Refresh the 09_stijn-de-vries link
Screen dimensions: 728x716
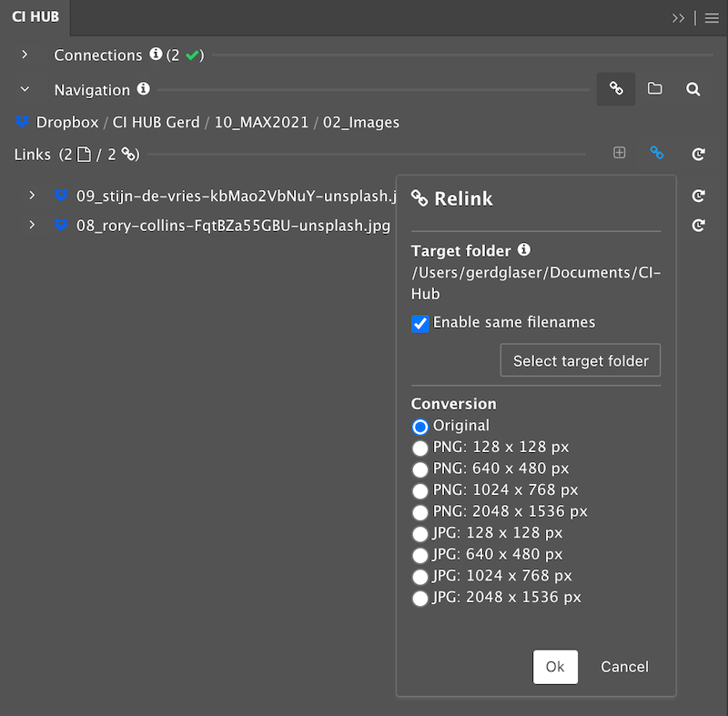click(x=698, y=196)
